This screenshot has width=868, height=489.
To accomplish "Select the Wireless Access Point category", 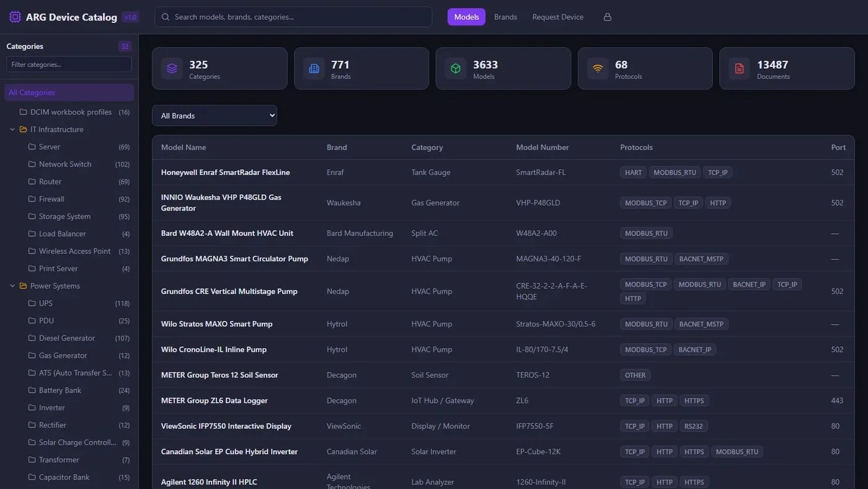I will (69, 251).
